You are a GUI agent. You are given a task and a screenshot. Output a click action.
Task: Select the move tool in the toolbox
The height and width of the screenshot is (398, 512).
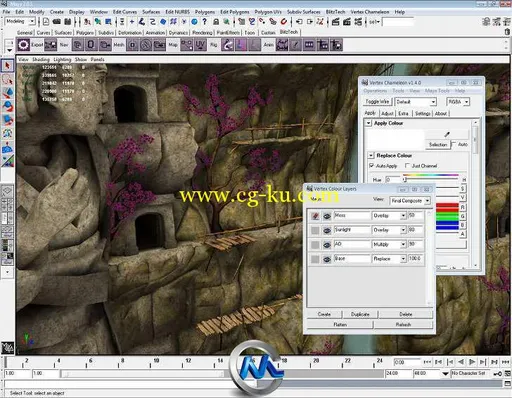click(x=7, y=93)
